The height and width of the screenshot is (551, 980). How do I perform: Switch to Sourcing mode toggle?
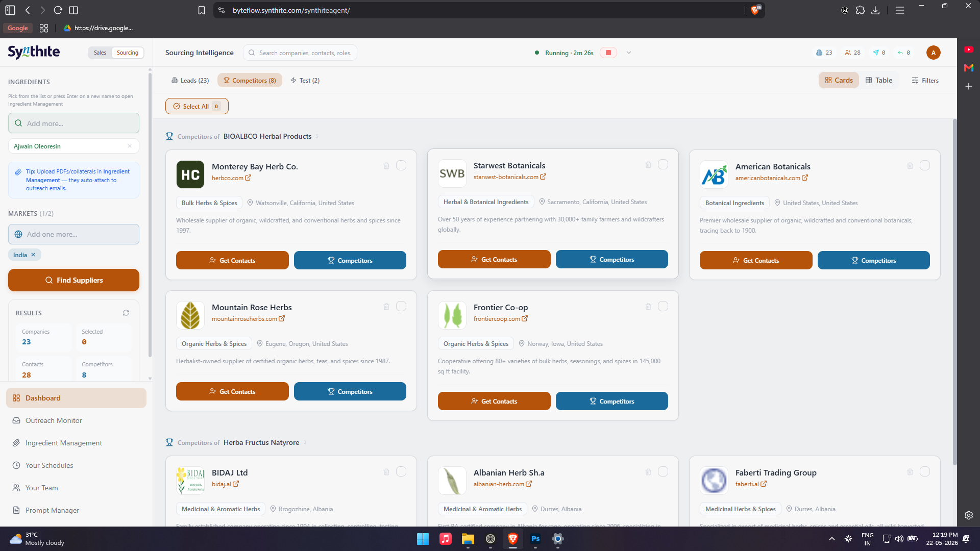[x=128, y=53]
